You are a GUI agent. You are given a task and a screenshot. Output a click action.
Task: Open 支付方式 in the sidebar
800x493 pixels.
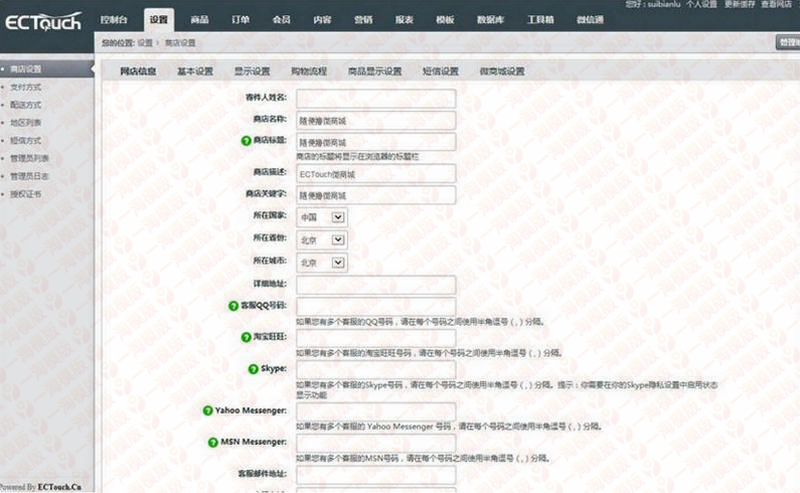tap(26, 87)
